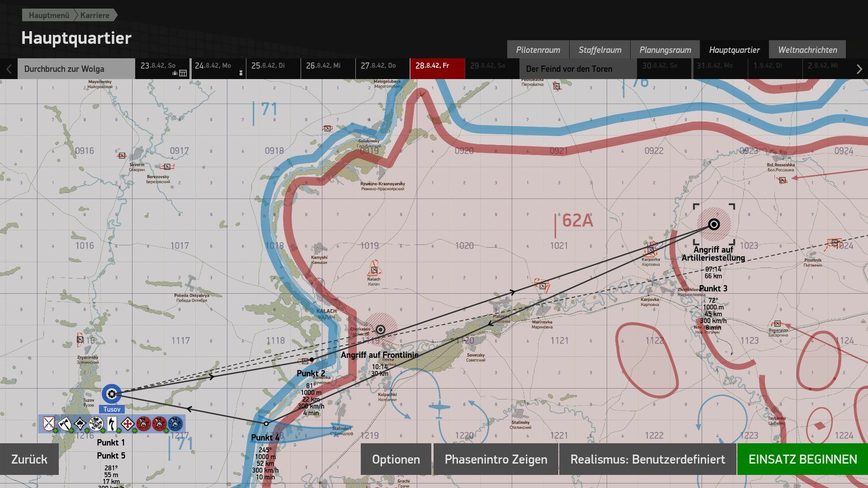Screen dimensions: 868x488
Task: Go to Karriere breadcrumb
Action: (95, 15)
